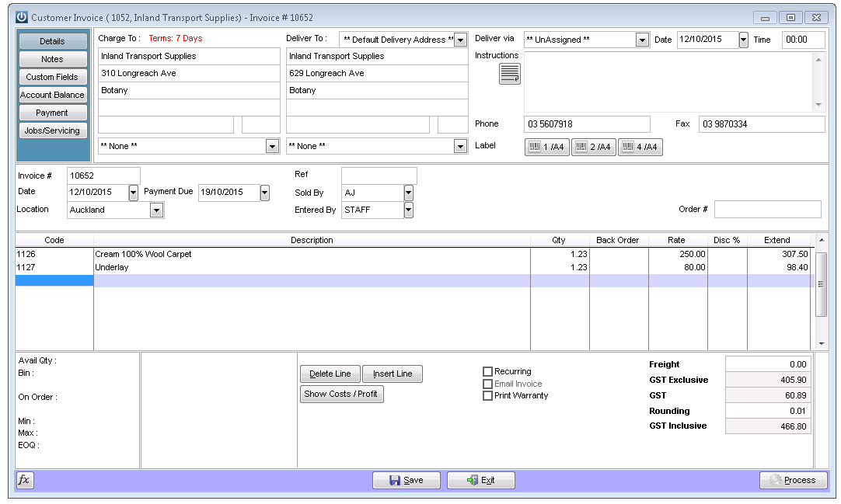Image resolution: width=841 pixels, height=504 pixels.
Task: Click the Description column header
Action: point(312,240)
